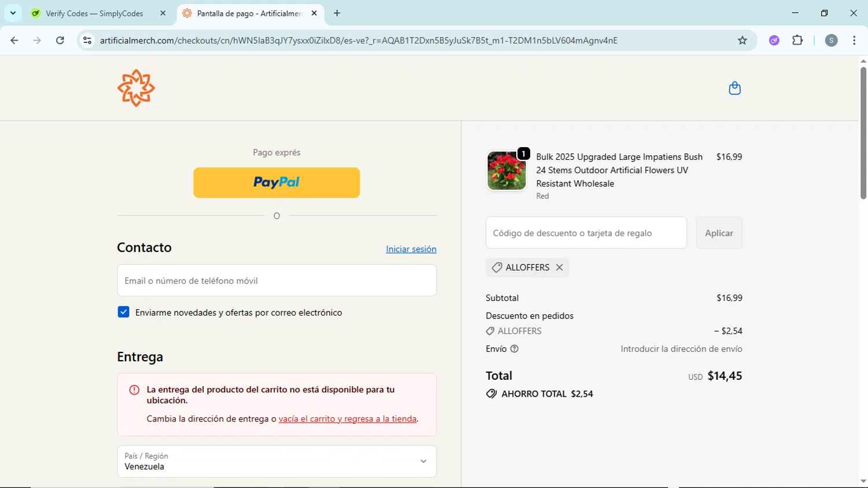Click the Total label in the order summary
Screen dimensions: 868x488
(x=499, y=376)
